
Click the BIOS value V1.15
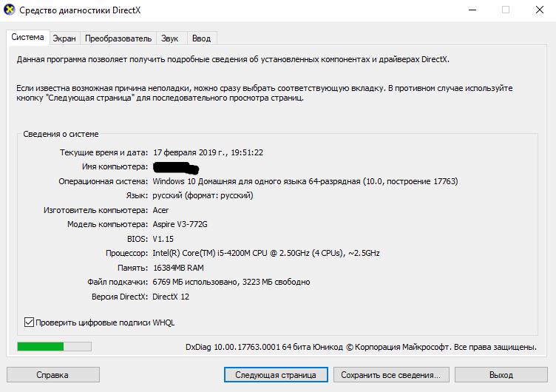pyautogui.click(x=163, y=239)
